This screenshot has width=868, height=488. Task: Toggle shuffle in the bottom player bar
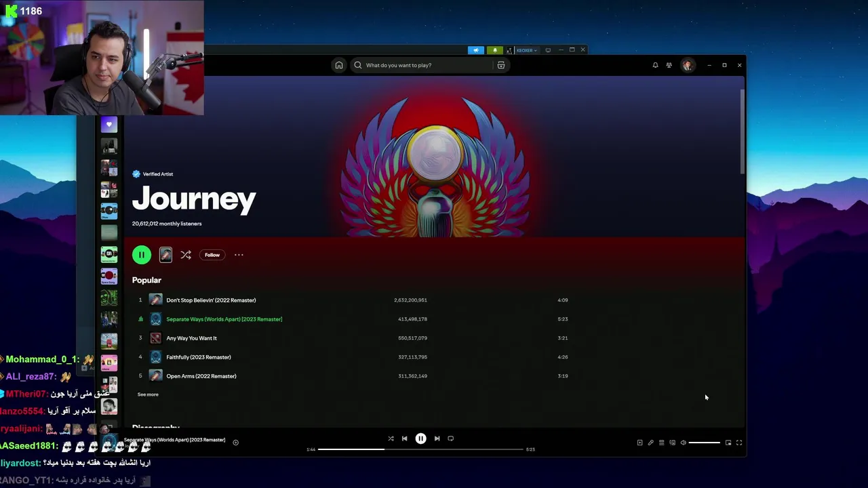pyautogui.click(x=391, y=439)
